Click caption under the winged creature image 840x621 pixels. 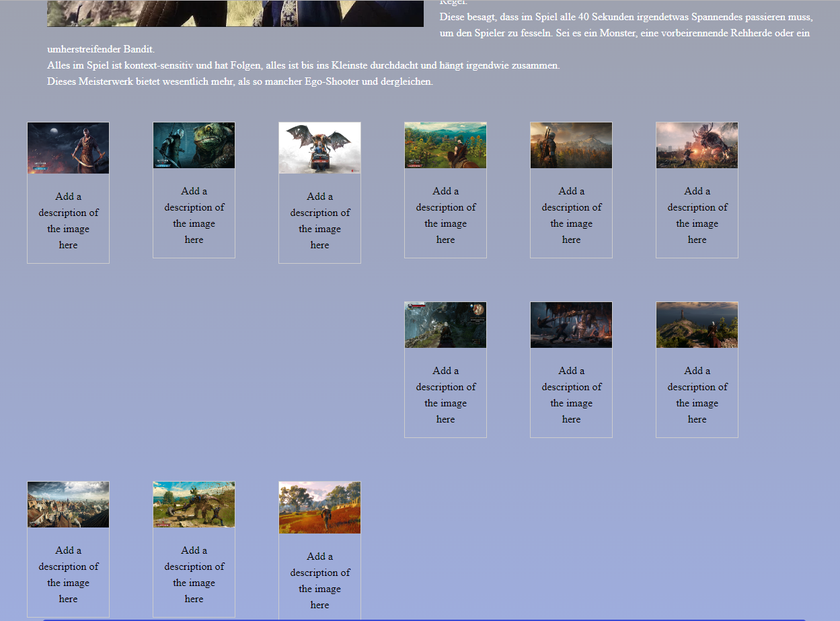tap(319, 221)
